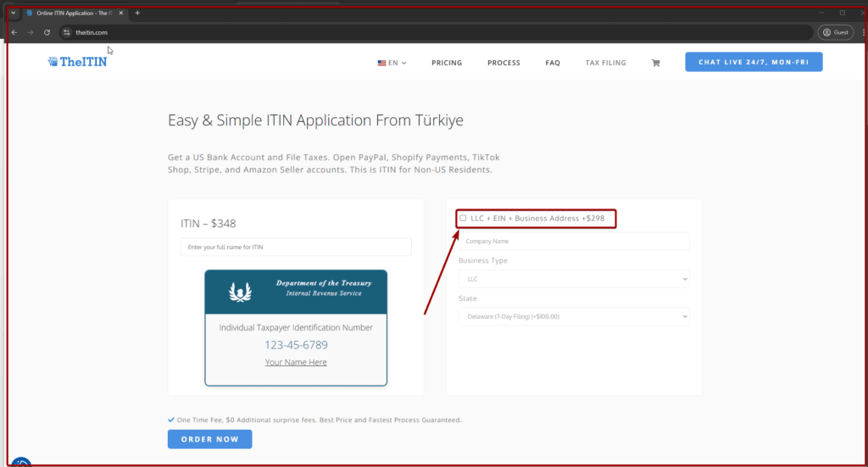This screenshot has width=868, height=467.
Task: Reload the page with refresh icon
Action: pos(47,33)
